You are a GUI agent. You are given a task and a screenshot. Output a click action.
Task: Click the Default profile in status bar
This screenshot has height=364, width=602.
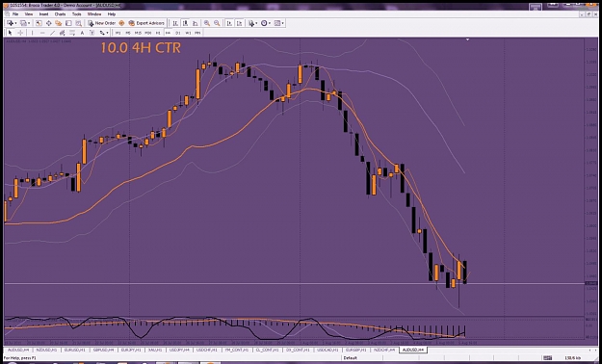coord(350,358)
